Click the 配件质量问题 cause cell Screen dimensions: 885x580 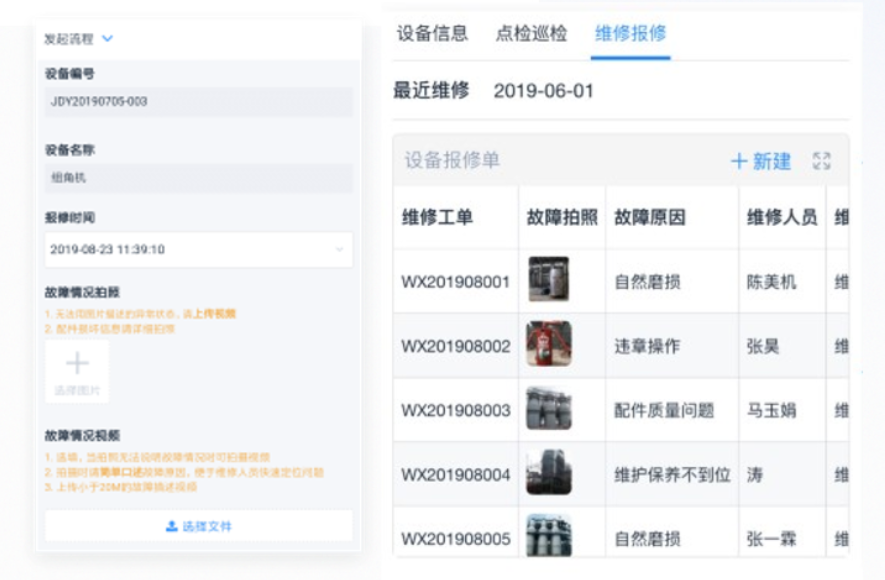(664, 411)
